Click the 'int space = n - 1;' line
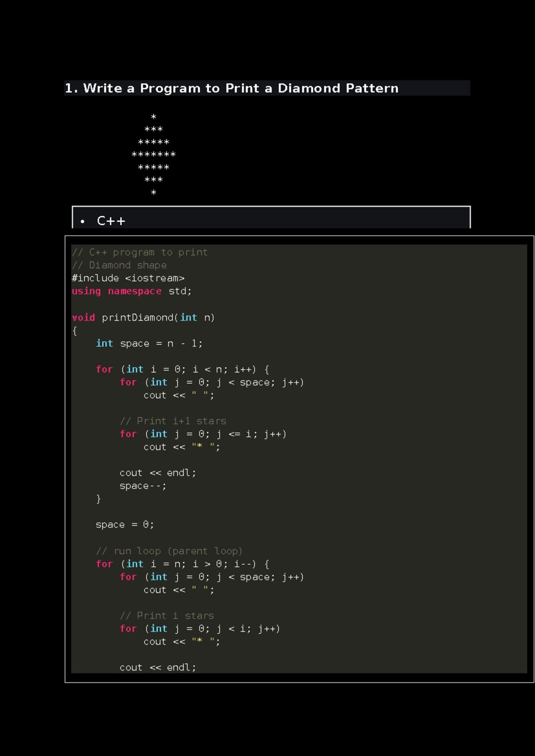535x756 pixels. tap(149, 343)
